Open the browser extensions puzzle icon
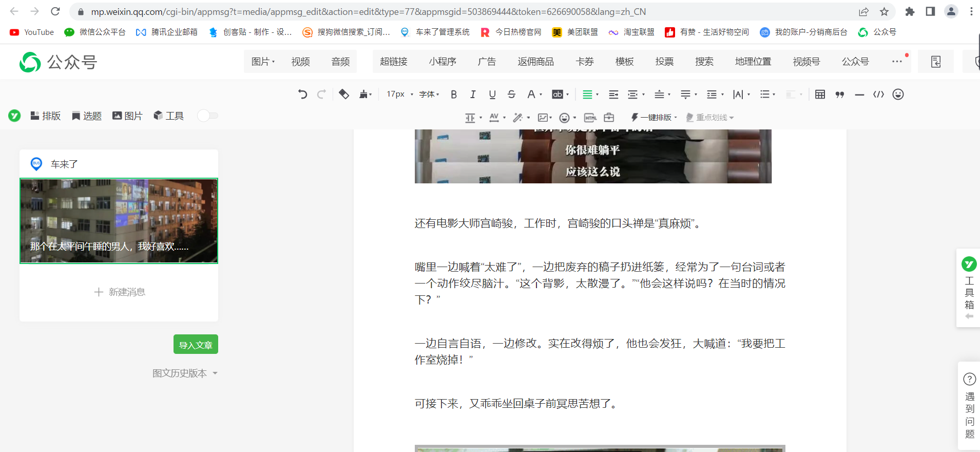This screenshot has height=452, width=980. [910, 11]
